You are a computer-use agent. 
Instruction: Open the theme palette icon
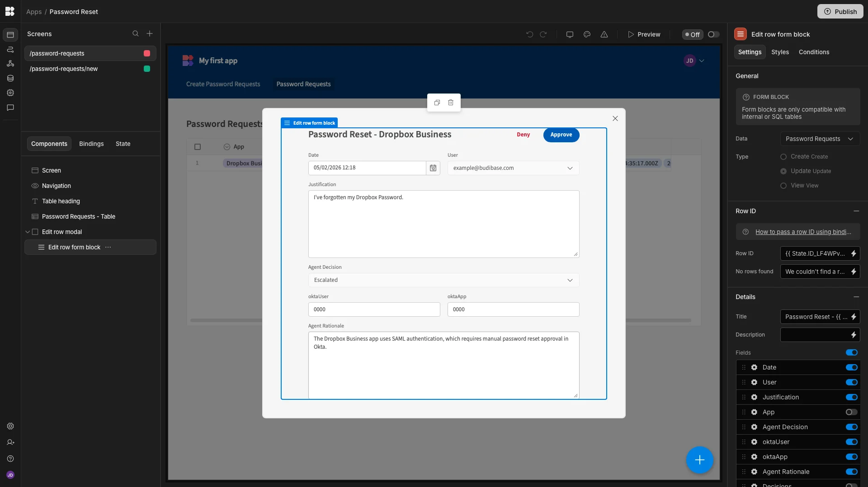tap(587, 34)
